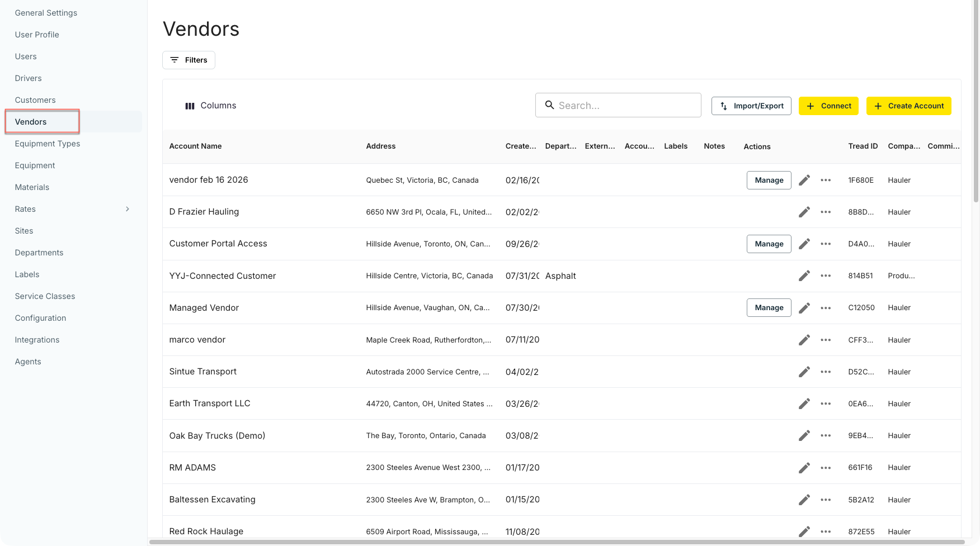This screenshot has width=980, height=546.
Task: Click the horizontal table scrollbar
Action: pos(557,542)
